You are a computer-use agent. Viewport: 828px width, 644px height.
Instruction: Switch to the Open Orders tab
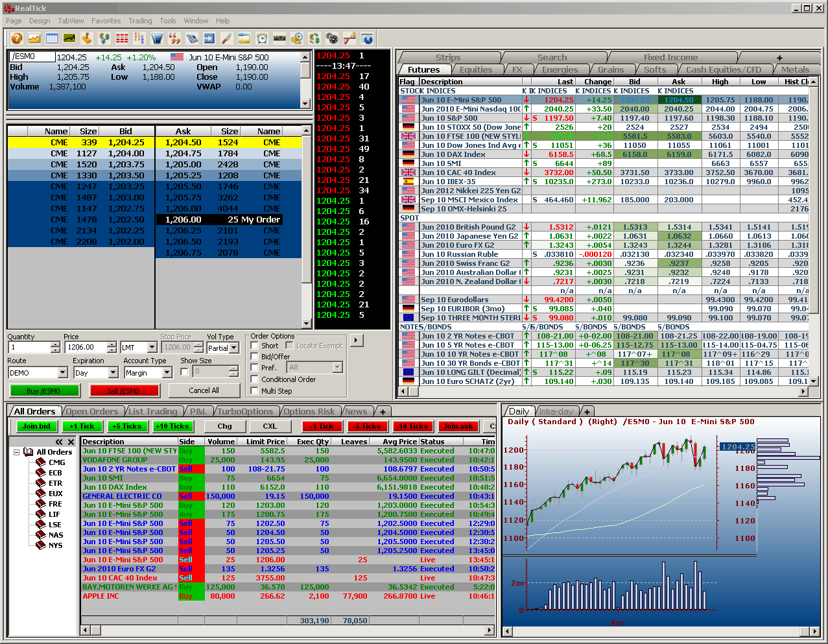[x=92, y=411]
